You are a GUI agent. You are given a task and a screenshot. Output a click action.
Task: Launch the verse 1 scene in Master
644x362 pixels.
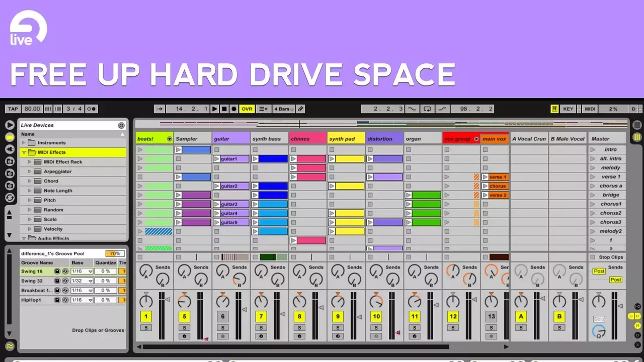pos(593,177)
